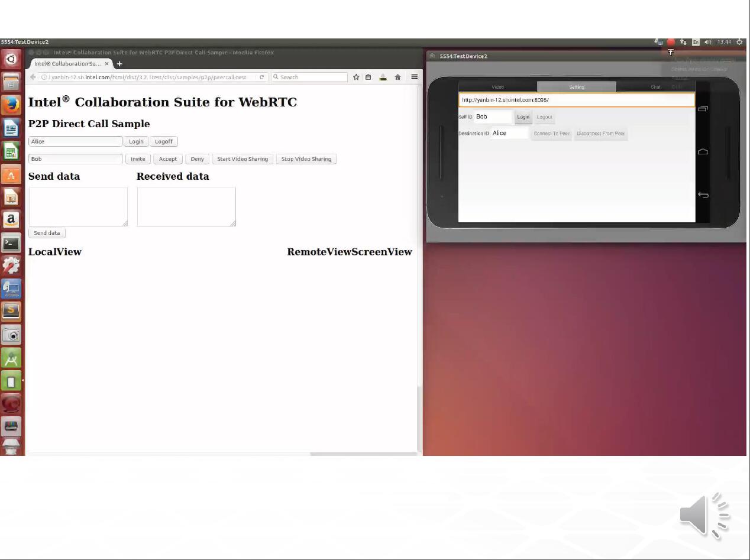750x560 pixels.
Task: Open the Firefox hamburger menu
Action: click(415, 77)
